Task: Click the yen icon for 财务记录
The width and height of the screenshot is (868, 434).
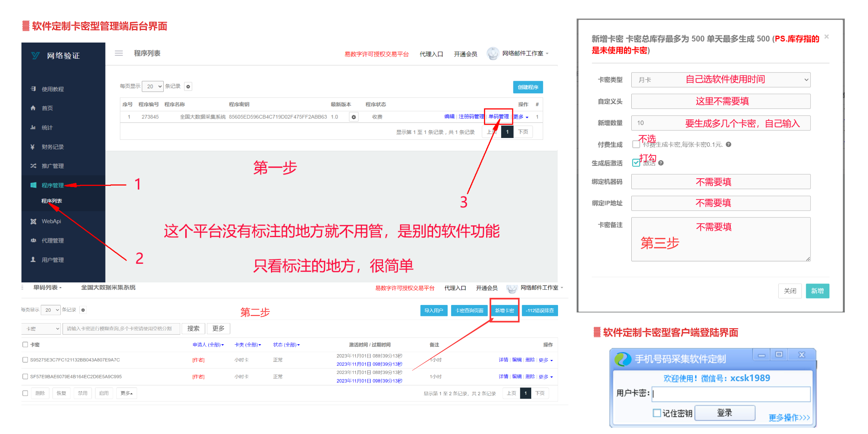Action: [x=33, y=147]
